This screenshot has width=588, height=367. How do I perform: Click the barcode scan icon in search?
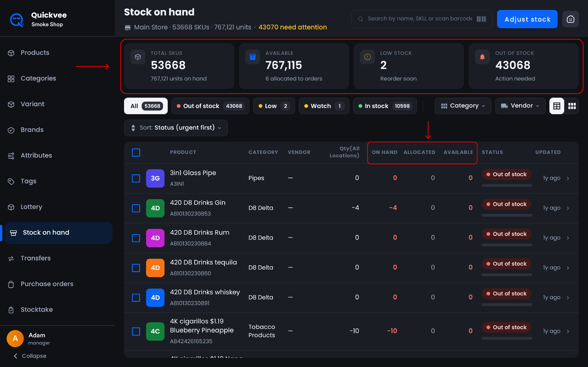tap(481, 19)
